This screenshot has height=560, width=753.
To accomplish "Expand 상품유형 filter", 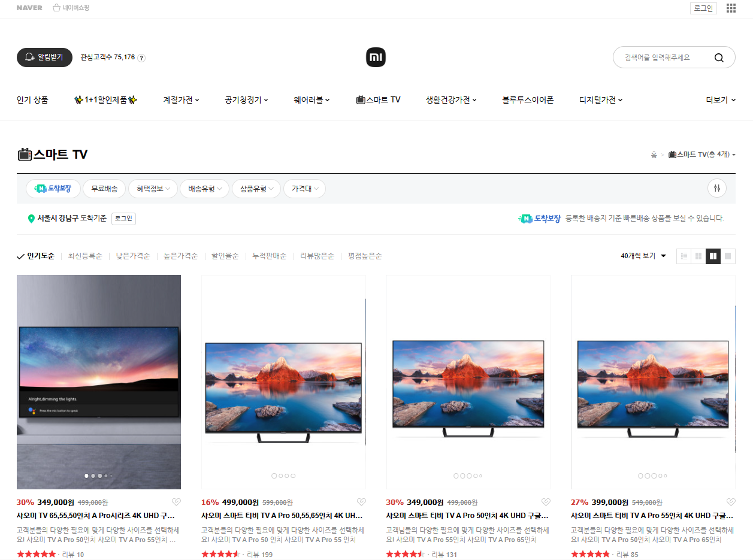I will click(256, 189).
